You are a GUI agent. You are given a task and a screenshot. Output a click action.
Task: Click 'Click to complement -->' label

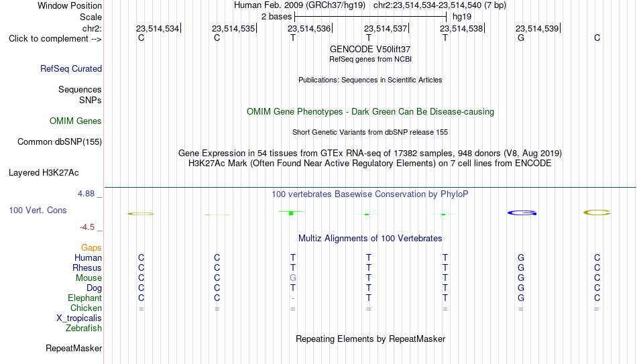point(55,39)
